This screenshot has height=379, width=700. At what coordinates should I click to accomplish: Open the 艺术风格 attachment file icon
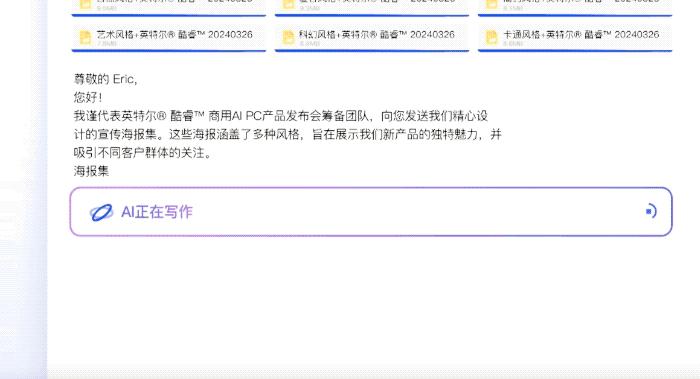click(85, 37)
